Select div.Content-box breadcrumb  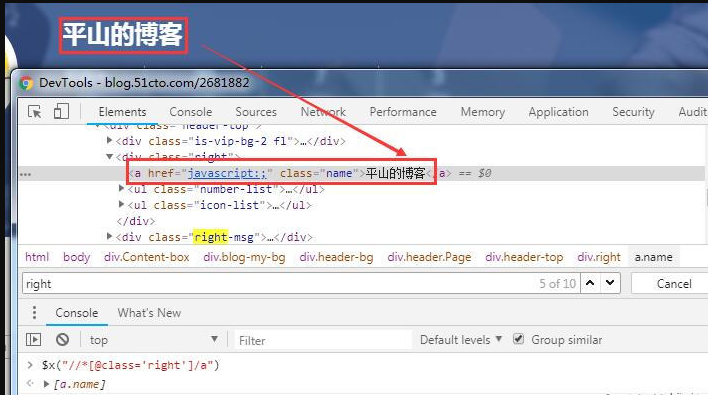pos(147,257)
